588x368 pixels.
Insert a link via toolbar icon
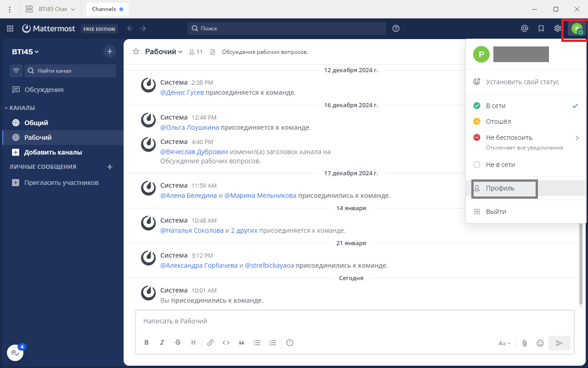click(210, 343)
